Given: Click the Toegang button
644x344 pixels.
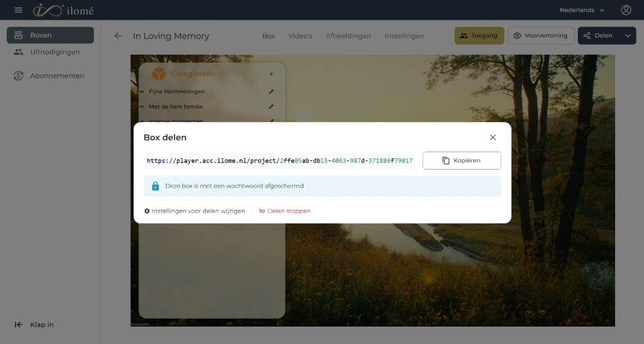Looking at the screenshot, I should [479, 35].
